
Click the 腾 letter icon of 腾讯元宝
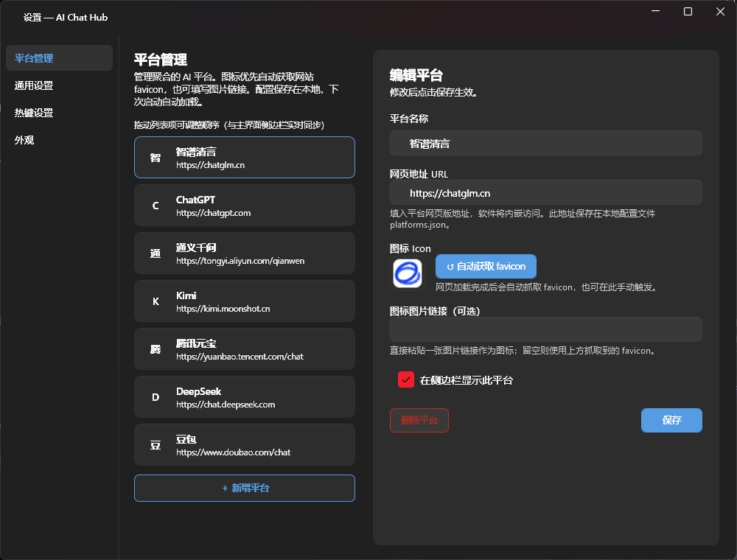coord(155,349)
